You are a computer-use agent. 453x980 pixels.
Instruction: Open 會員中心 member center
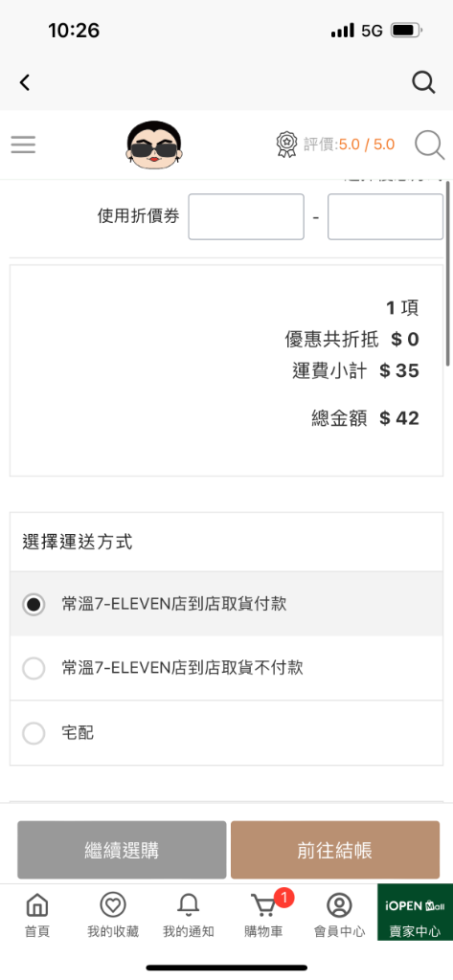click(339, 914)
